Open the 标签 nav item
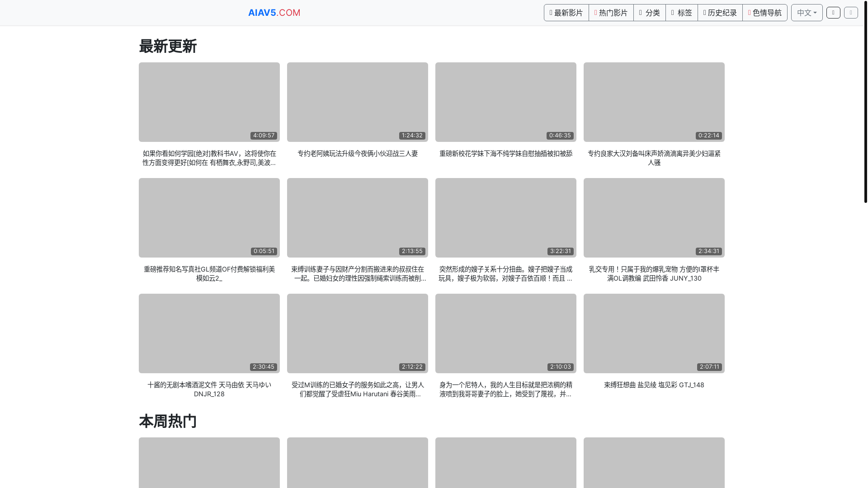This screenshot has height=488, width=868. pos(681,13)
